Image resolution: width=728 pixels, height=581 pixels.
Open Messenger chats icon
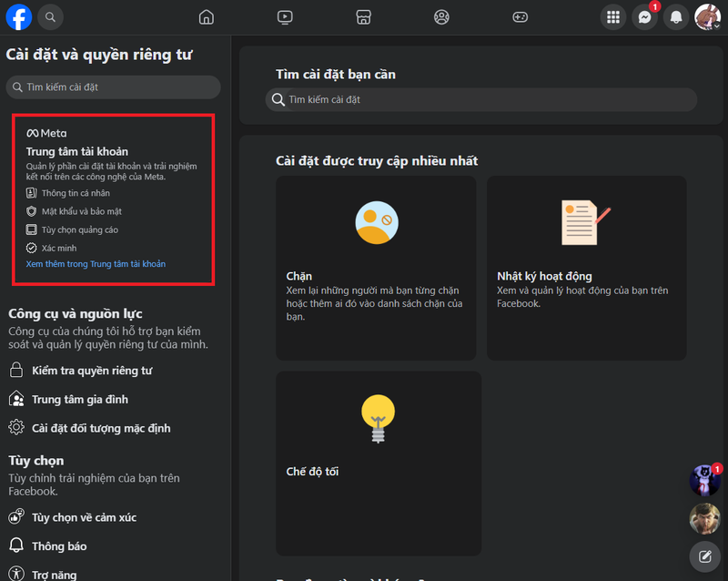click(x=645, y=17)
